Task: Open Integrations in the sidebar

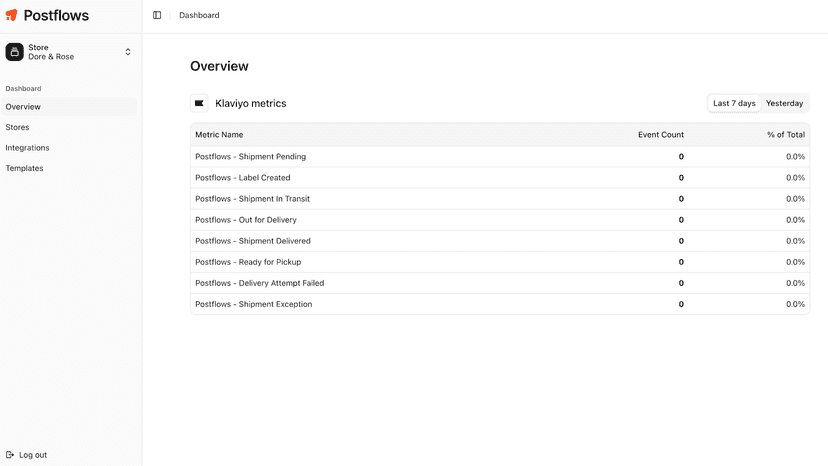Action: 69,148
